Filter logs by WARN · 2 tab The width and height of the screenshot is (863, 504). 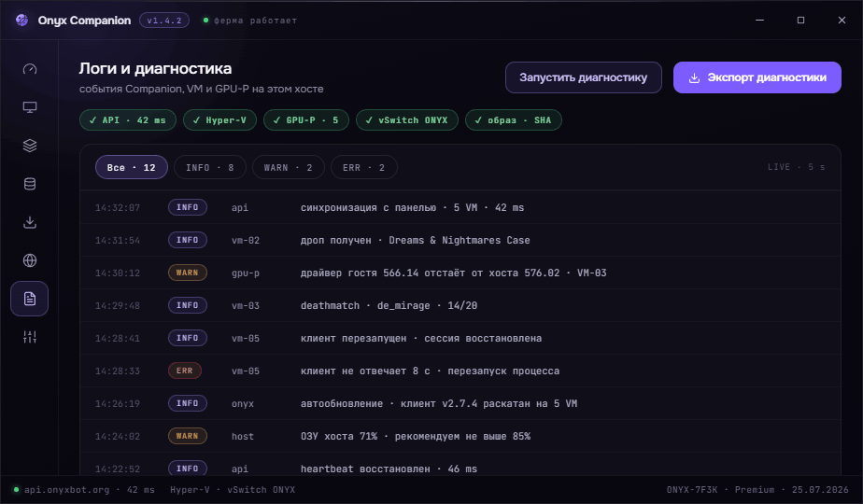(288, 167)
